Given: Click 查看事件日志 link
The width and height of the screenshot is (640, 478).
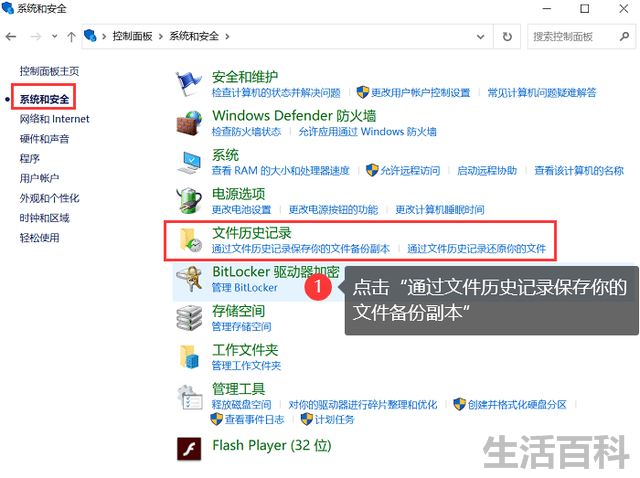Looking at the screenshot, I should tap(254, 419).
